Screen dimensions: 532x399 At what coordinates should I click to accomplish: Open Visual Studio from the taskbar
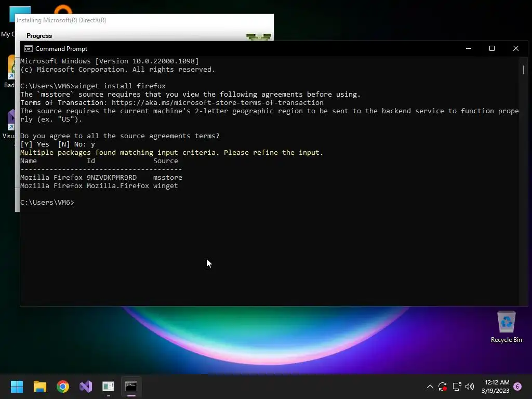point(86,386)
